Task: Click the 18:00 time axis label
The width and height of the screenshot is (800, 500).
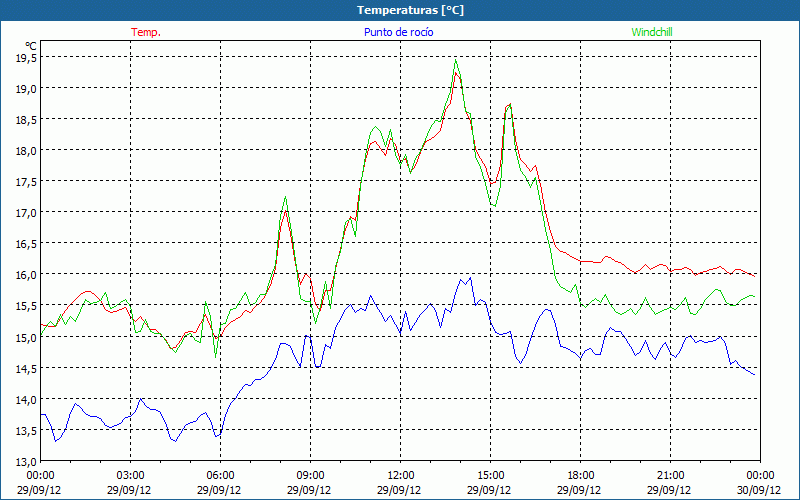Action: click(580, 476)
